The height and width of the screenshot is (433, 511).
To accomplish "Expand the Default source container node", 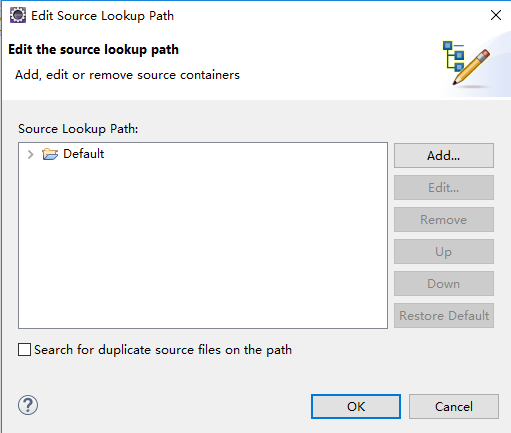I will click(x=31, y=154).
